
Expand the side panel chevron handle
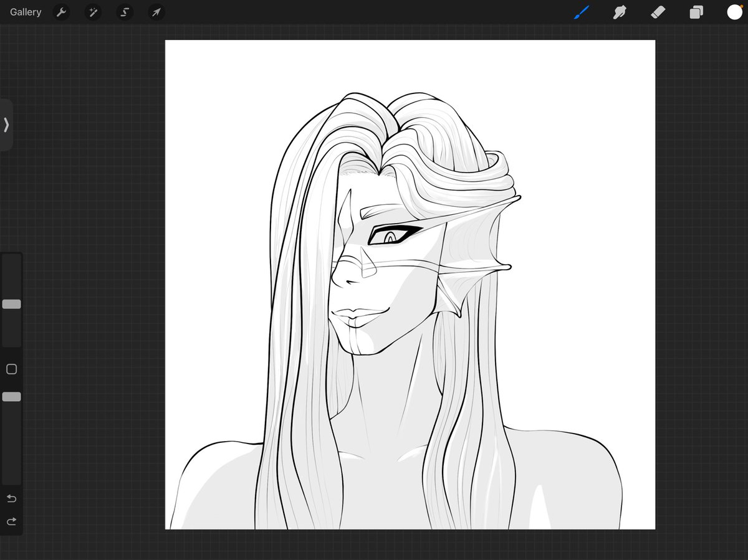[x=6, y=125]
